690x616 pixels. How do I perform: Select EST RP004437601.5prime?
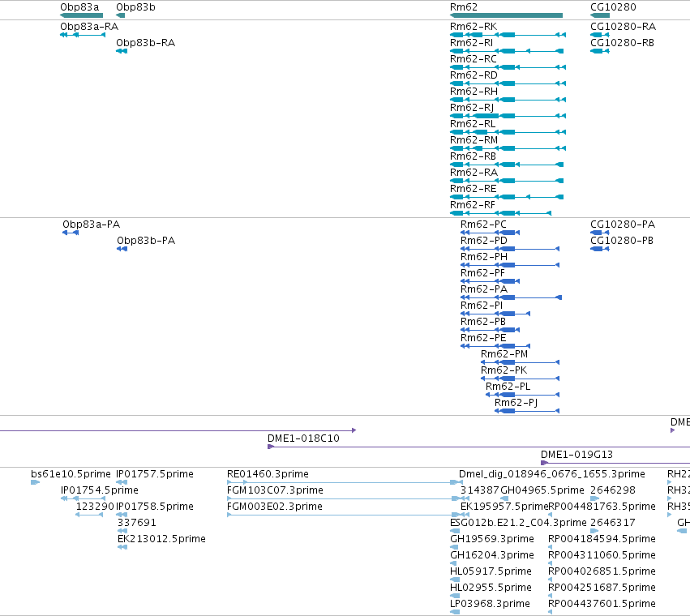coord(550,612)
